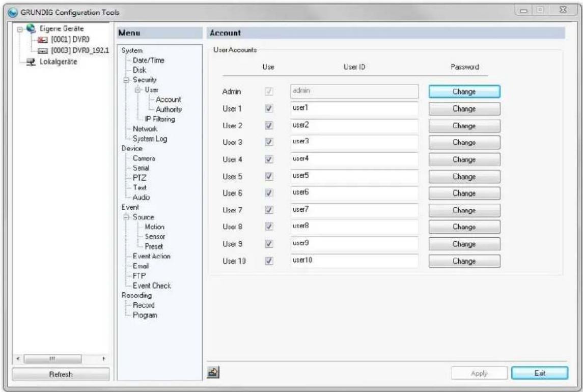583x392 pixels.
Task: Click the Lokalgeräte computer icon
Action: click(31, 62)
